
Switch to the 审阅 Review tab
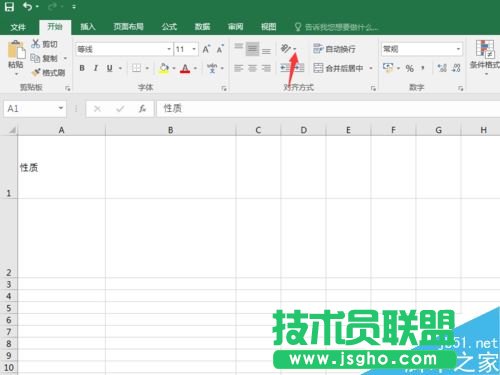(x=235, y=27)
